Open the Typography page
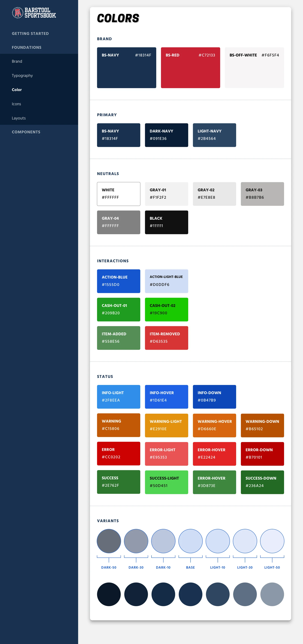The height and width of the screenshot is (644, 303). 22,76
